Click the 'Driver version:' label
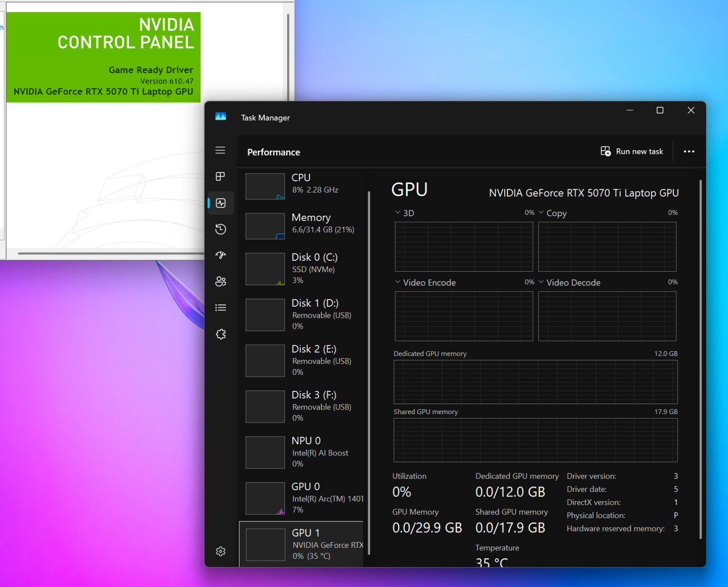The width and height of the screenshot is (728, 587). [591, 476]
